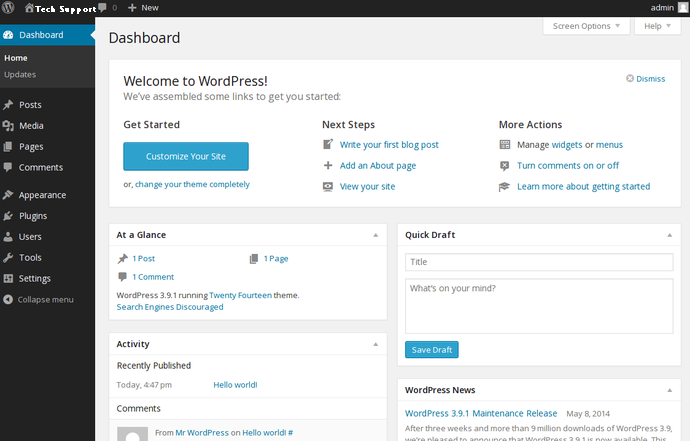
Task: Open the Settings menu label
Action: pos(34,279)
